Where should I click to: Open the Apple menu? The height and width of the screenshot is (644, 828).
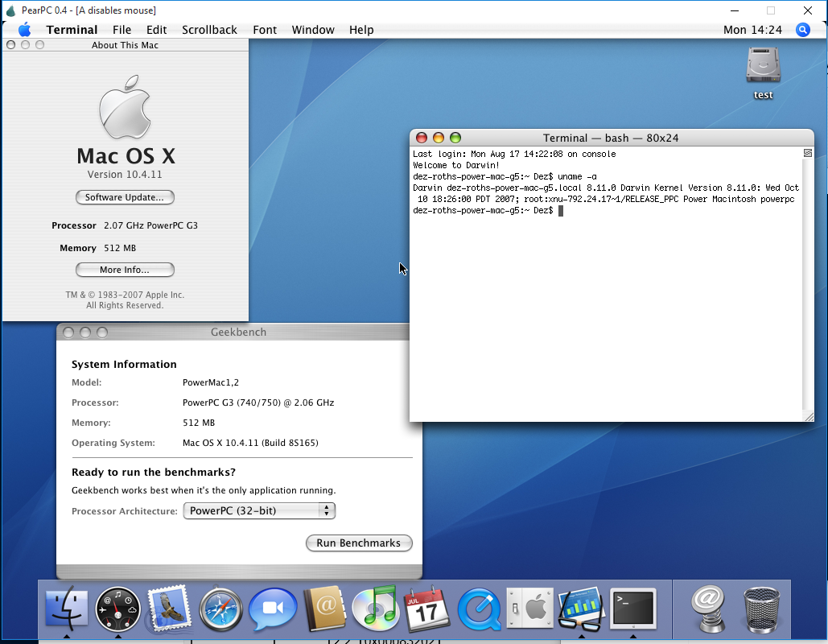24,30
